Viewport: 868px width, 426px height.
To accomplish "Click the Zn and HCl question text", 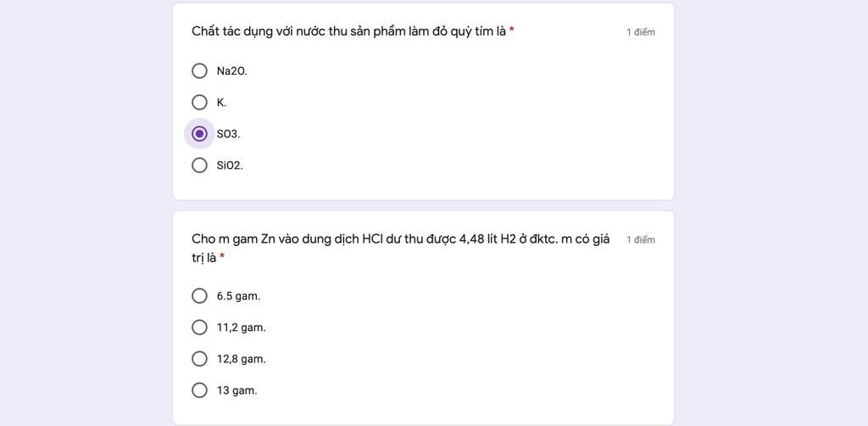I will click(x=401, y=248).
